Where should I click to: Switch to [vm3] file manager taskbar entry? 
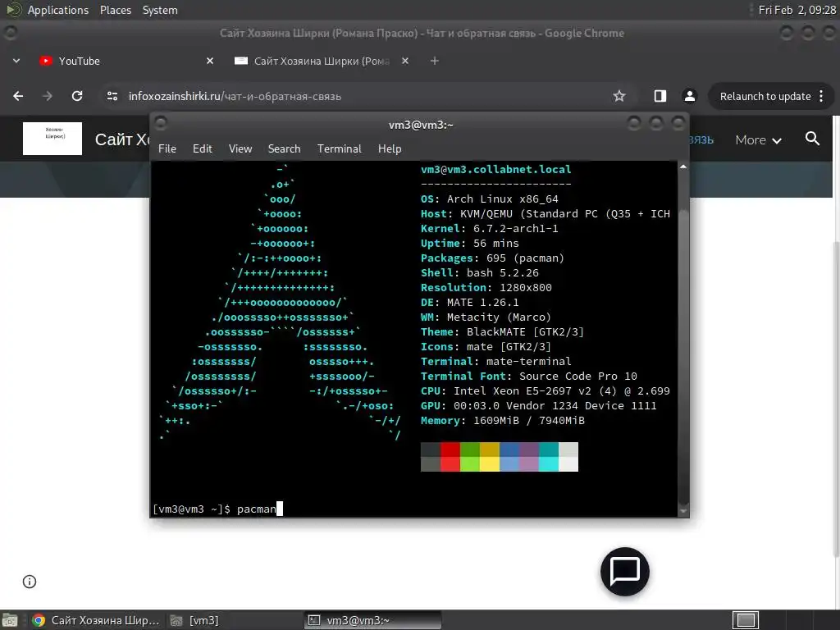pyautogui.click(x=195, y=620)
